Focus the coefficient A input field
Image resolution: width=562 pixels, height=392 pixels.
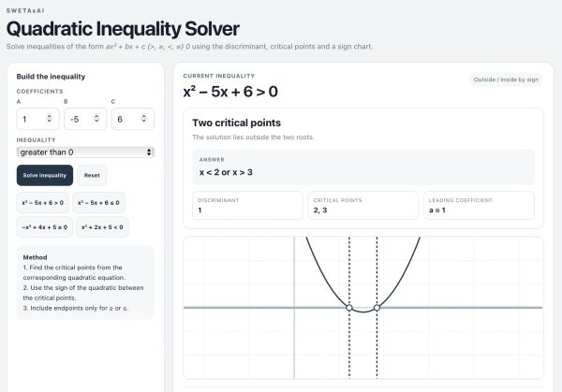[x=37, y=119]
